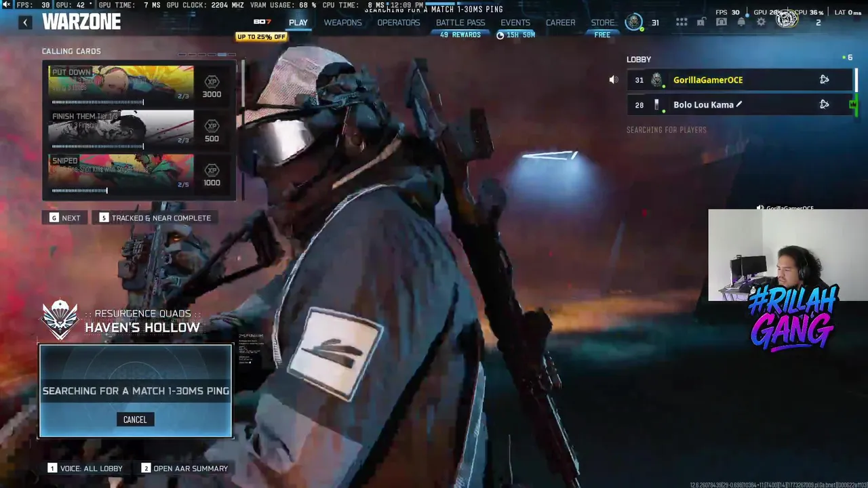Click the 1000 XP reward value

click(x=212, y=182)
